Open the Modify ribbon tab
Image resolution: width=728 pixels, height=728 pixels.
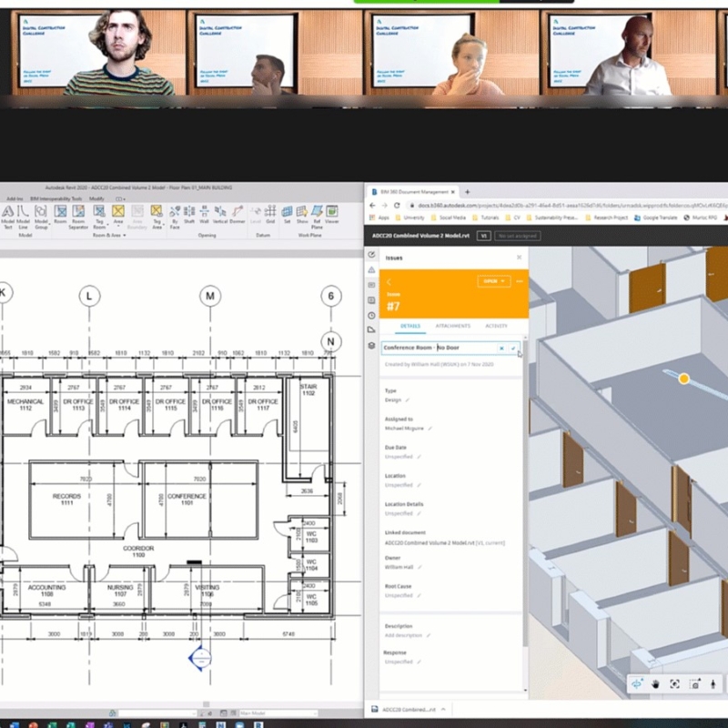tap(96, 198)
